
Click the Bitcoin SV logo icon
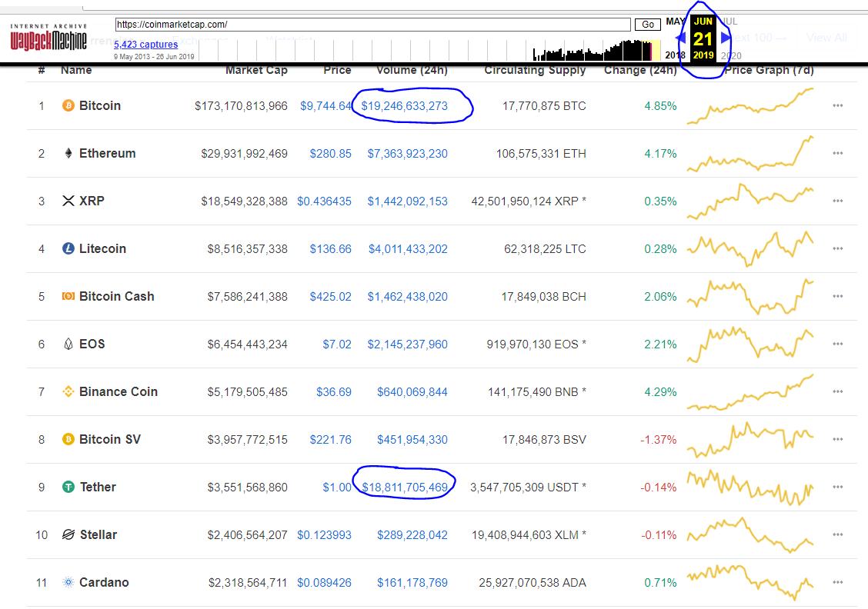click(x=68, y=439)
